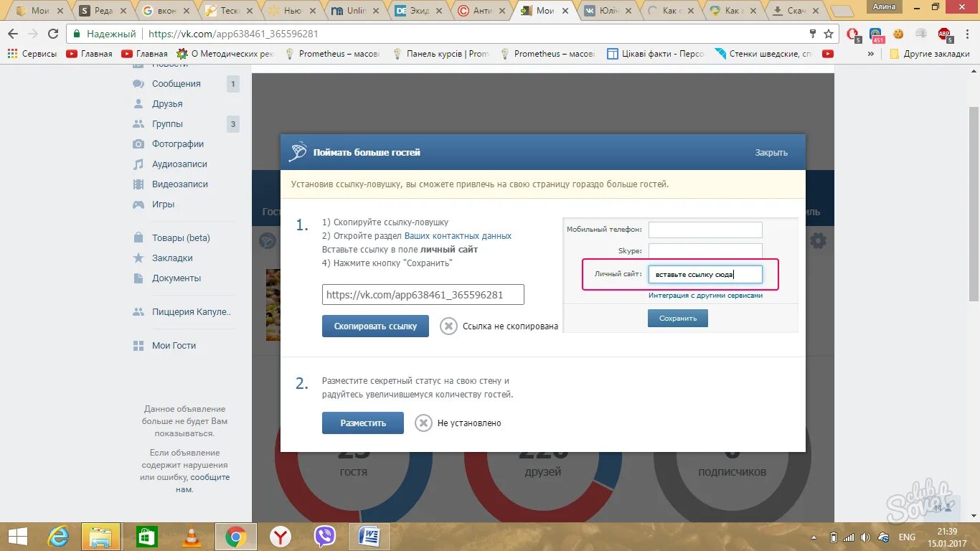
Task: Open the Документы sidebar item
Action: [176, 278]
